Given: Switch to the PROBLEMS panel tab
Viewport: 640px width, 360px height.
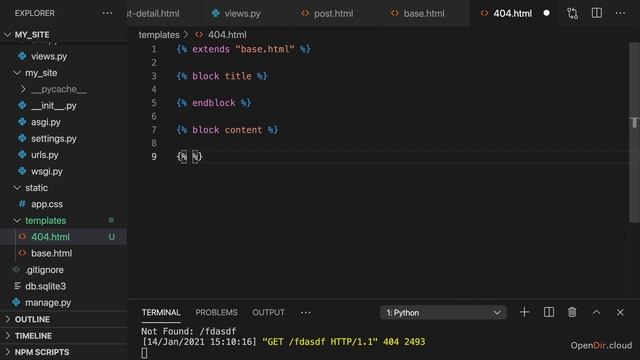Looking at the screenshot, I should [x=216, y=313].
